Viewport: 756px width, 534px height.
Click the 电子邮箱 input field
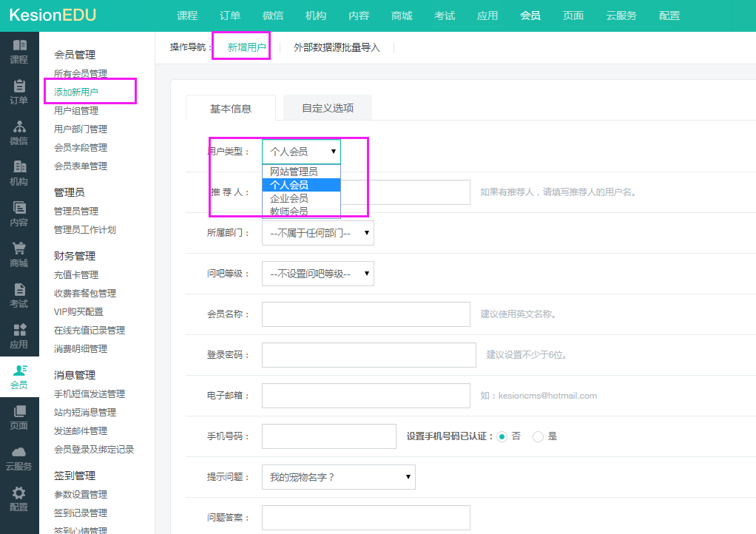pos(366,396)
